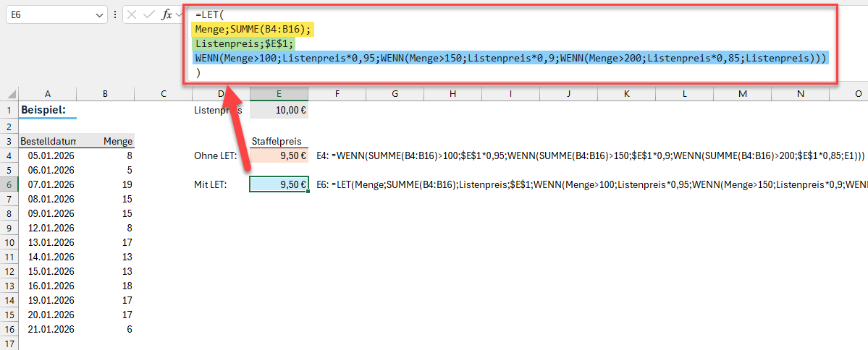This screenshot has height=350, width=868.
Task: Select the Beispiel: heading cell
Action: pyautogui.click(x=47, y=111)
